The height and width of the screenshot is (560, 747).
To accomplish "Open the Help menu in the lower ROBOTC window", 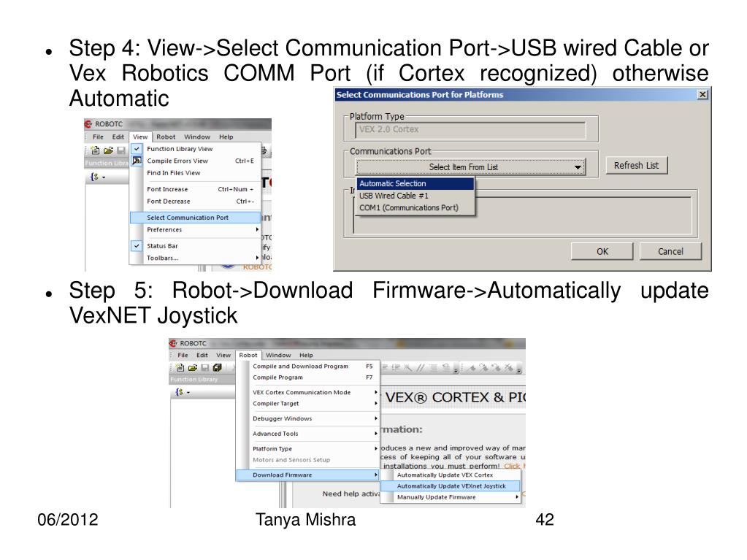I will click(x=307, y=356).
